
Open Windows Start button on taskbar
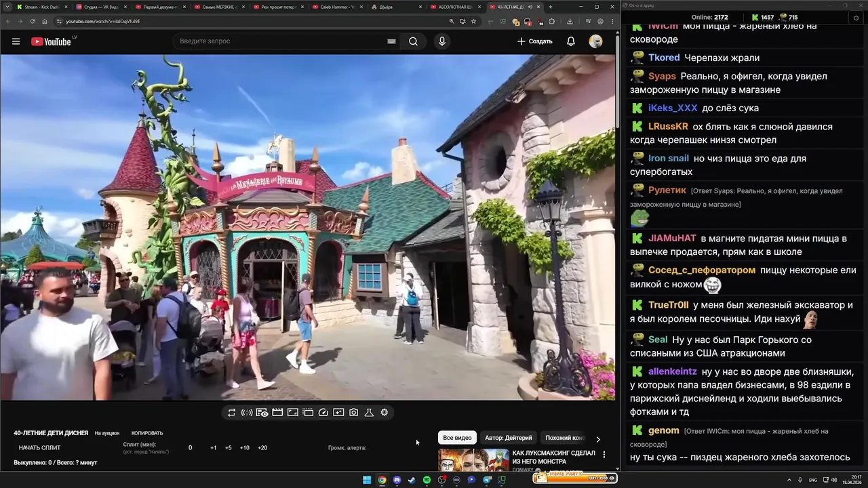367,480
